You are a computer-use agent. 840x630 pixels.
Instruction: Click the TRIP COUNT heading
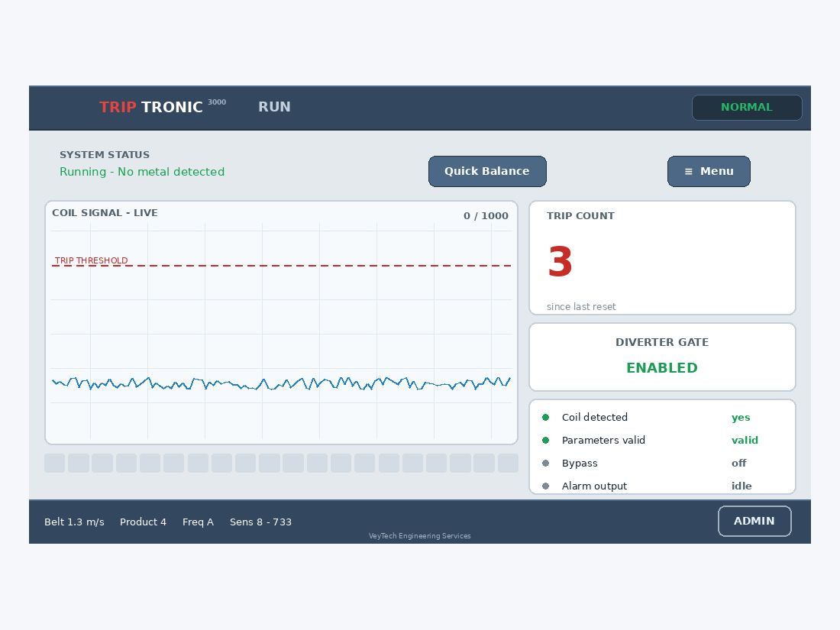point(580,216)
